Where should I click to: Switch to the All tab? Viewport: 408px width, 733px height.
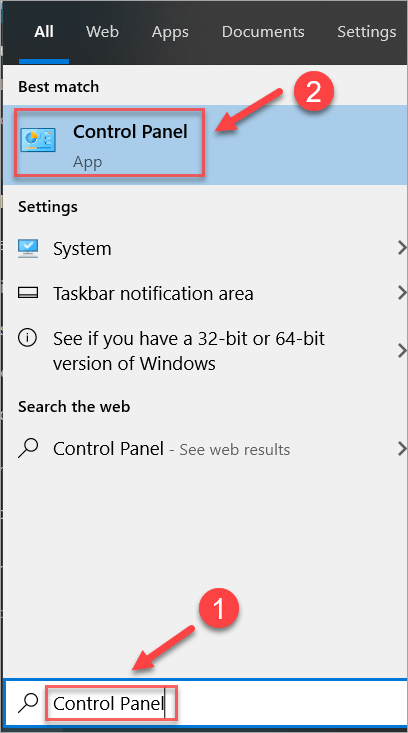click(x=44, y=32)
